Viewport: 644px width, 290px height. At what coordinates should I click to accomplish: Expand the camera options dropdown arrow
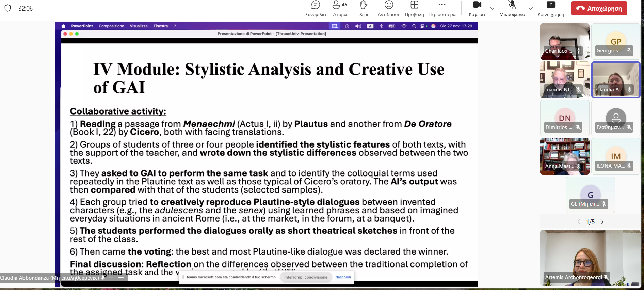[492, 8]
